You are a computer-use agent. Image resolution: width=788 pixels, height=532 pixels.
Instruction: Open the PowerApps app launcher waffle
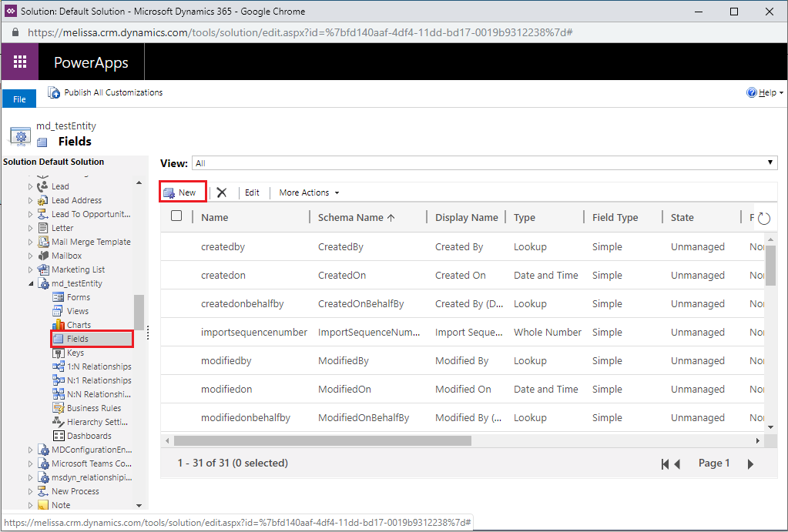[19, 62]
